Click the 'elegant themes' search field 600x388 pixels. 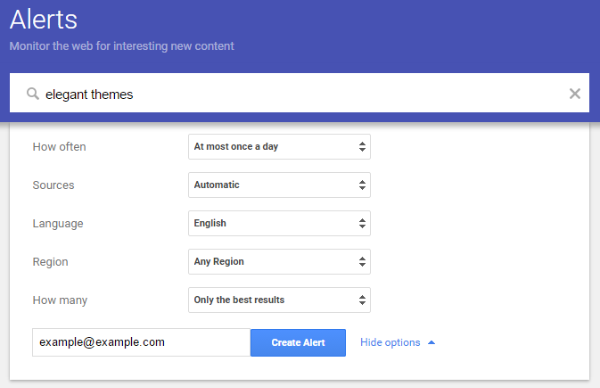coord(299,93)
